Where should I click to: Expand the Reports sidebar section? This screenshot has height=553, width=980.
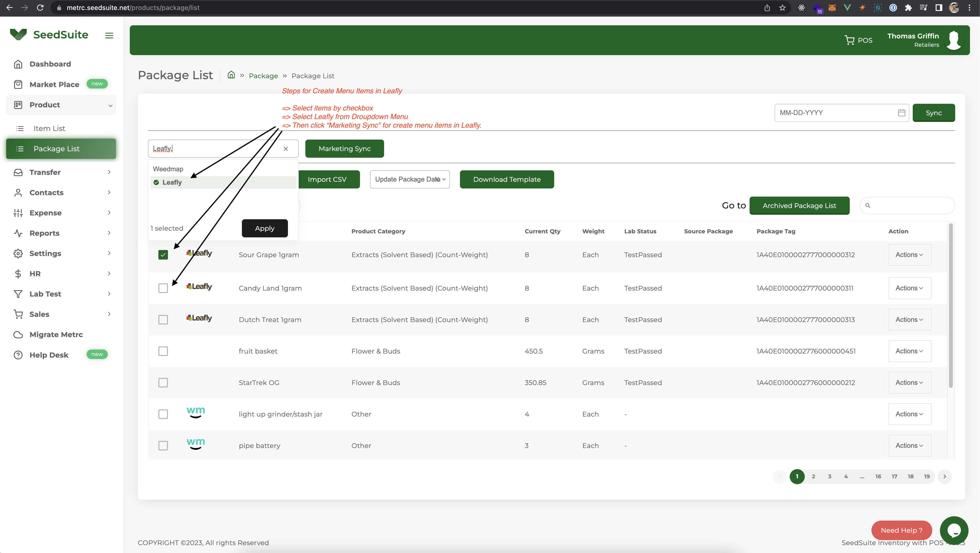[61, 233]
